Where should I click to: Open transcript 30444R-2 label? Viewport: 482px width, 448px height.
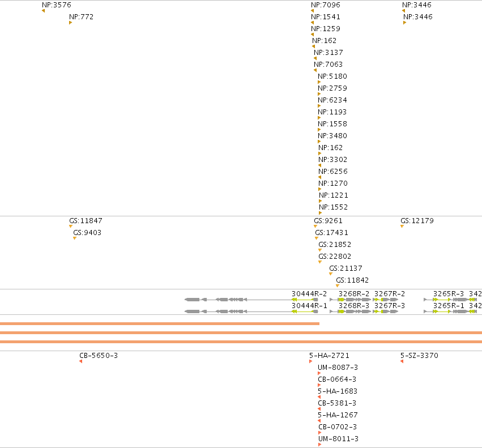click(x=309, y=294)
